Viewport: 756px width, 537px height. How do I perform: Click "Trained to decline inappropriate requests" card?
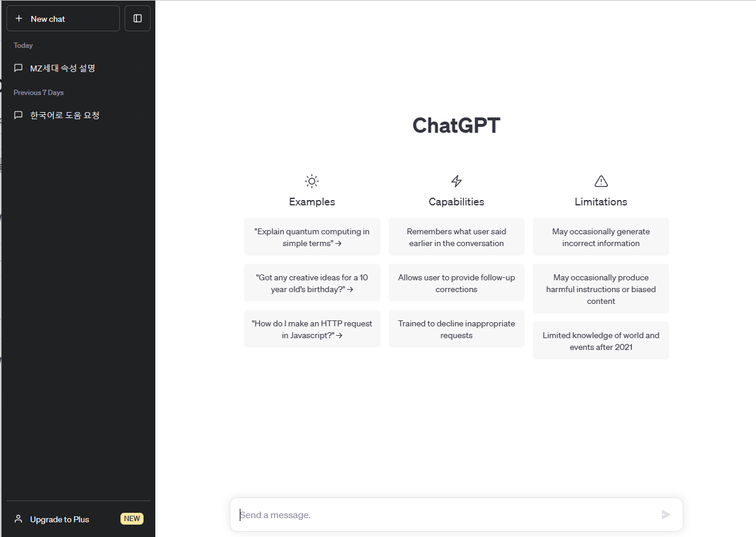coord(457,329)
